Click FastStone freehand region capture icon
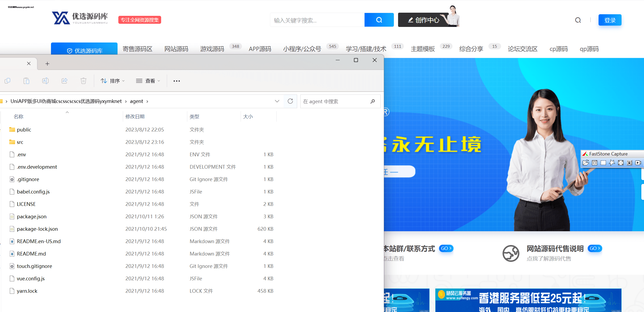The height and width of the screenshot is (312, 644). tap(612, 163)
